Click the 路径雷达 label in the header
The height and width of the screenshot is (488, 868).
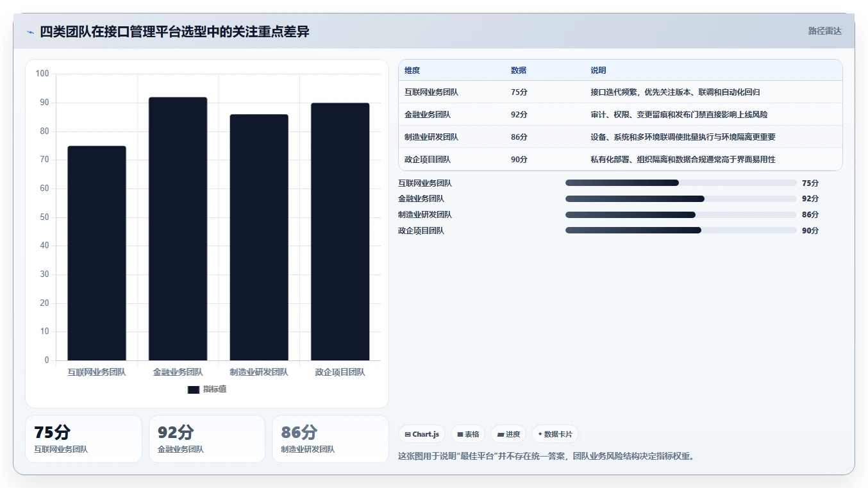click(x=824, y=31)
